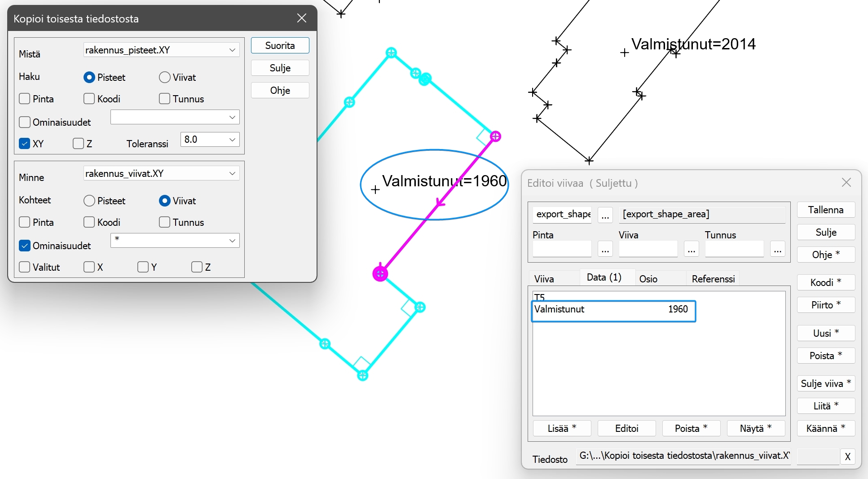The width and height of the screenshot is (868, 479).
Task: Select Viivat radio in Haku row
Action: 165,77
